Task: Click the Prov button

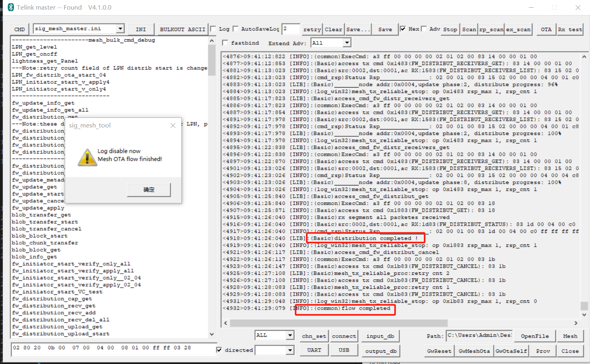Action: pyautogui.click(x=543, y=351)
